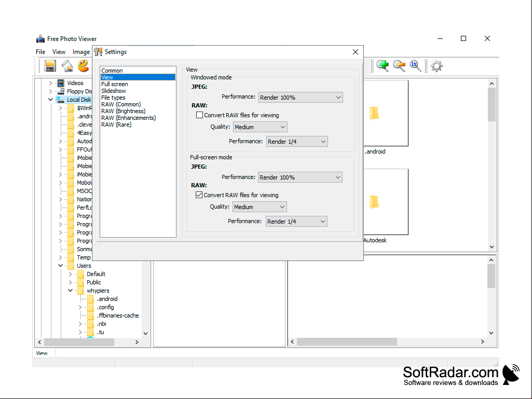Open Windowed RAW Quality dropdown
This screenshot has height=399, width=532.
260,127
